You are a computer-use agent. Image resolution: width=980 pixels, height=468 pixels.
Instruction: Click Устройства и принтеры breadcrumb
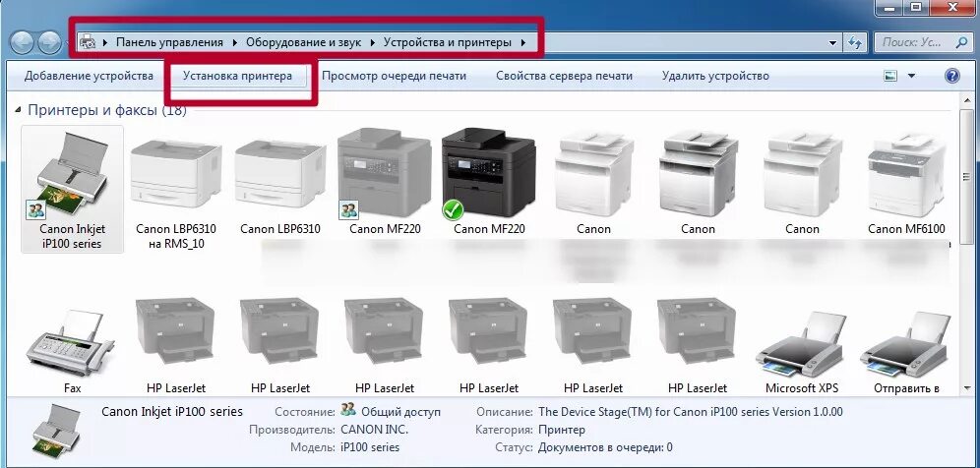(x=448, y=42)
